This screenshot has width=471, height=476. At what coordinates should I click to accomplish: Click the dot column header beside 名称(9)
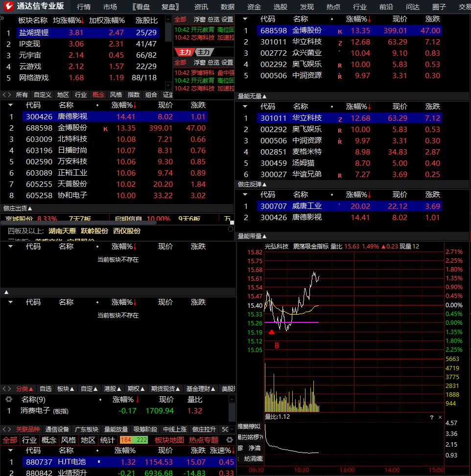[x=100, y=400]
